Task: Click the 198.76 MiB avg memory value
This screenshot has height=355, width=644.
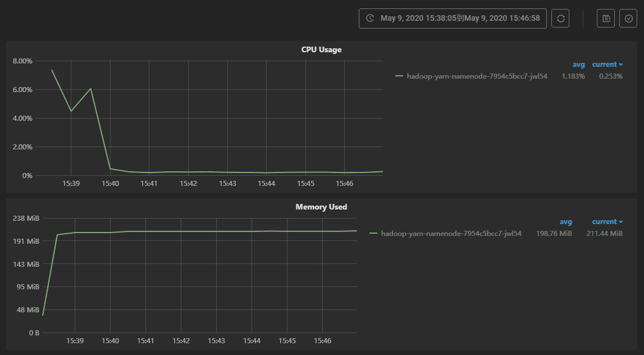Action: 554,234
